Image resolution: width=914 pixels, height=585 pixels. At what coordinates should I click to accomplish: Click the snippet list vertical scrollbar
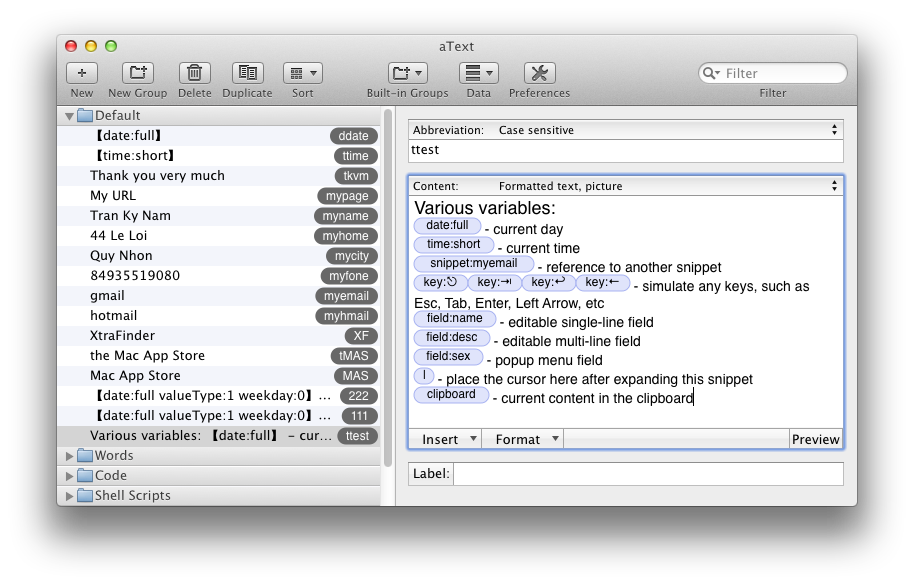coord(388,288)
